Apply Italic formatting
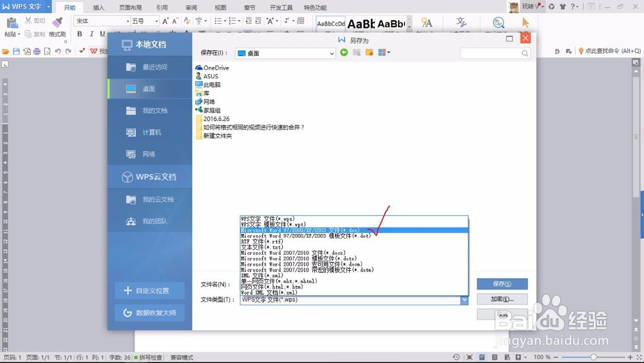Screen dimensions: 644x363 coord(91,34)
